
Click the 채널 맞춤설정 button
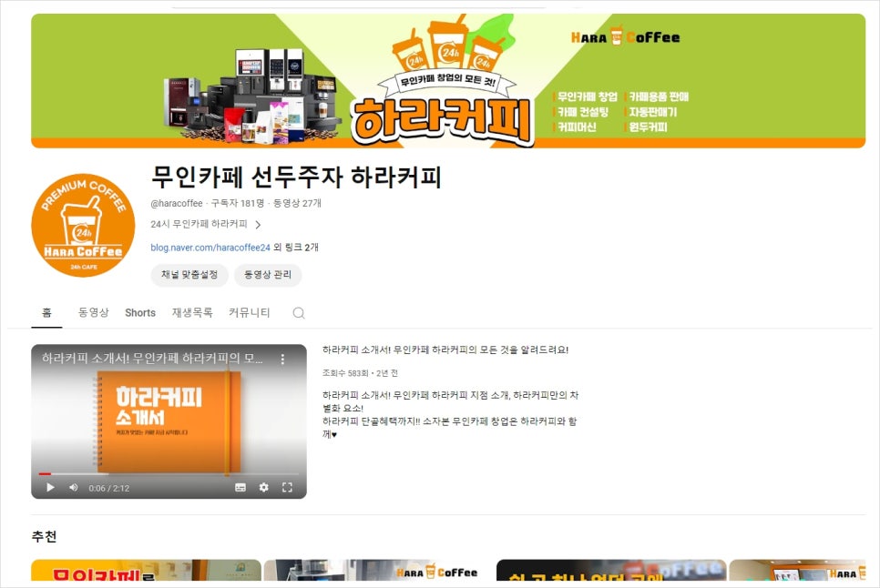(x=189, y=275)
